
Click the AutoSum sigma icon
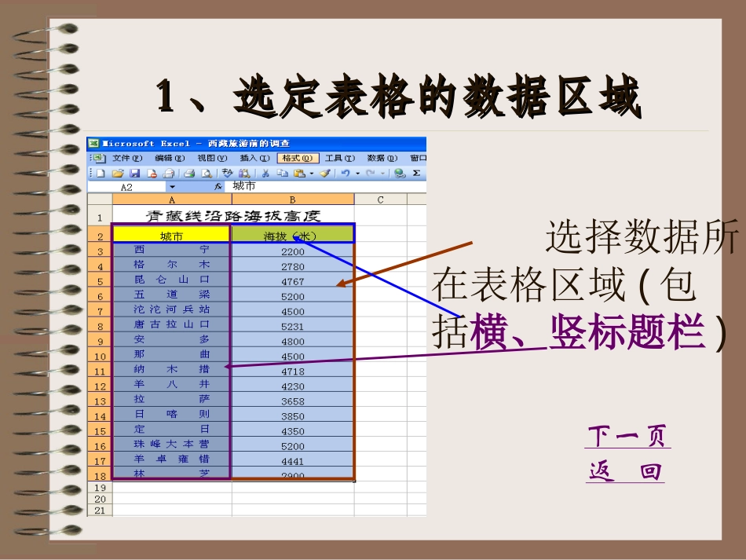[416, 174]
